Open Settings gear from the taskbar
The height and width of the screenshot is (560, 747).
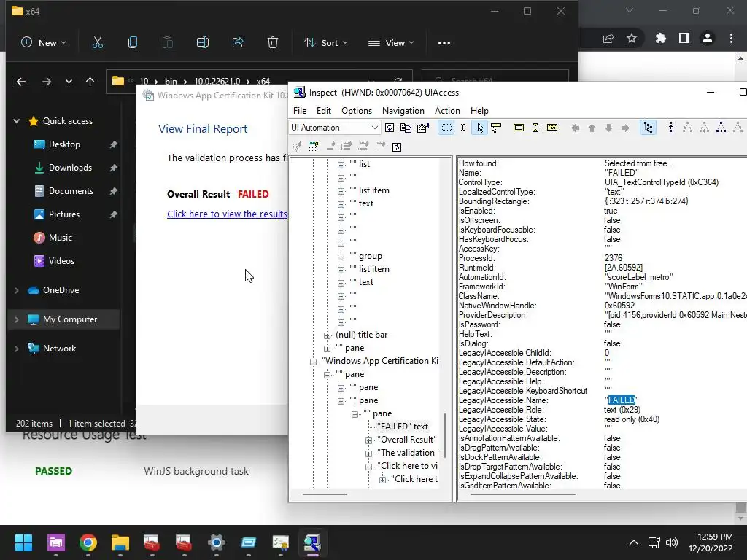216,542
